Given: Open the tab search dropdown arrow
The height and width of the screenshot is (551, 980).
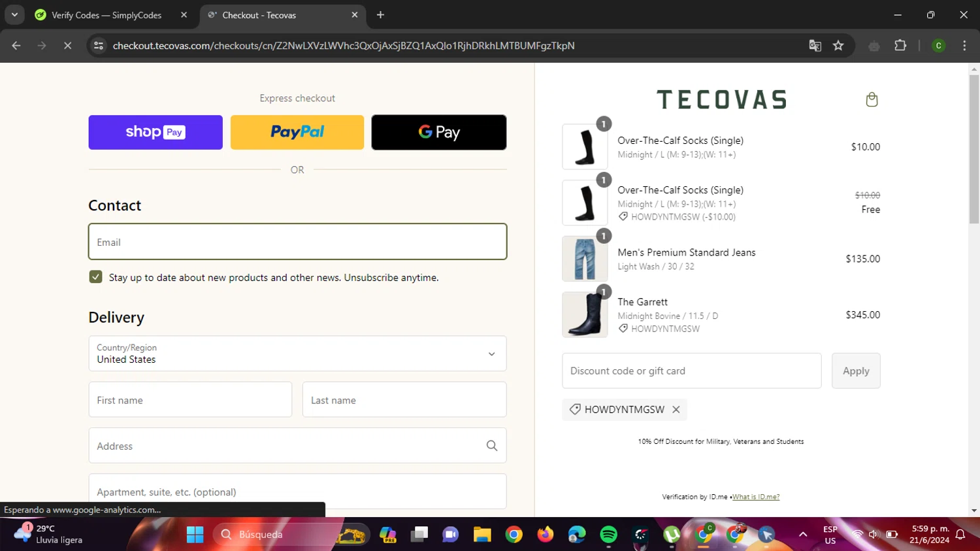Looking at the screenshot, I should pos(14,14).
